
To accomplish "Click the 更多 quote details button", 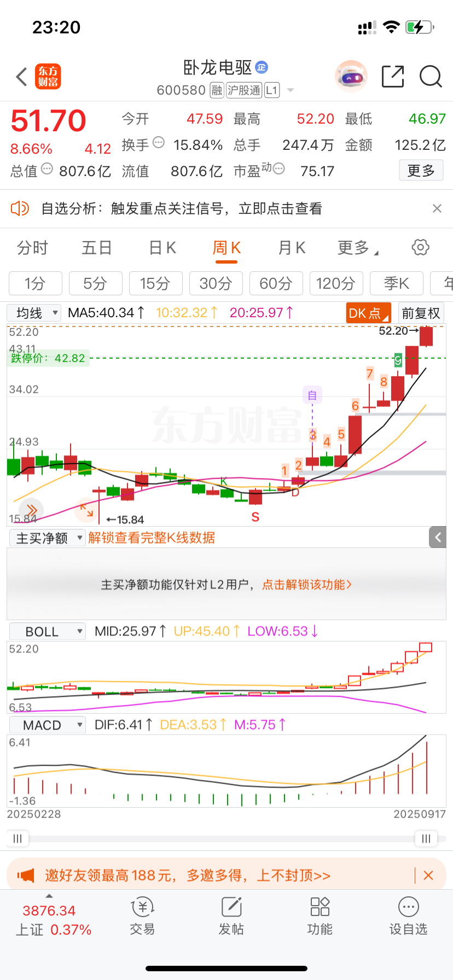I will [x=421, y=171].
